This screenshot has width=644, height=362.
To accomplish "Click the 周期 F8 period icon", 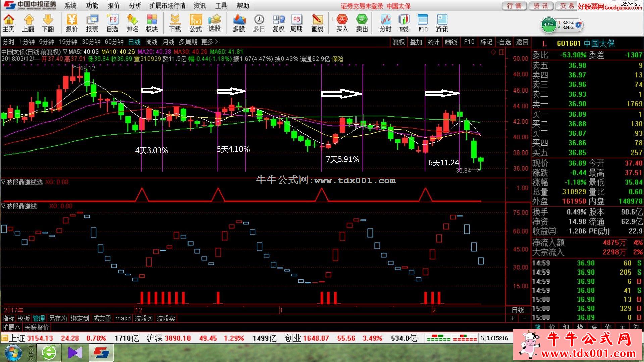I will point(297,23).
